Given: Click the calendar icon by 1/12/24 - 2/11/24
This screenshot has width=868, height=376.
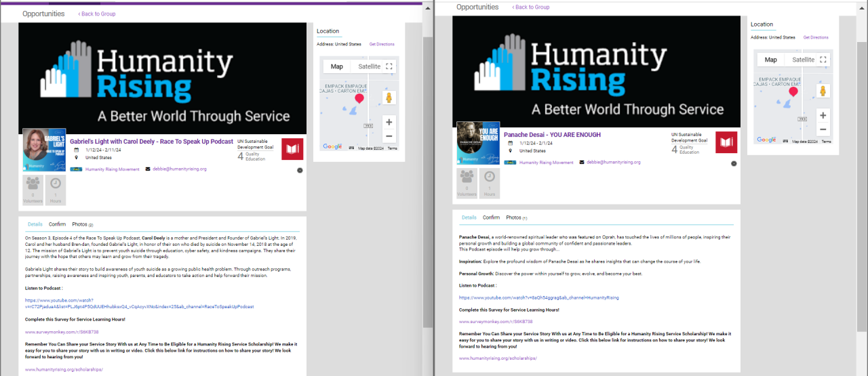Looking at the screenshot, I should [77, 150].
